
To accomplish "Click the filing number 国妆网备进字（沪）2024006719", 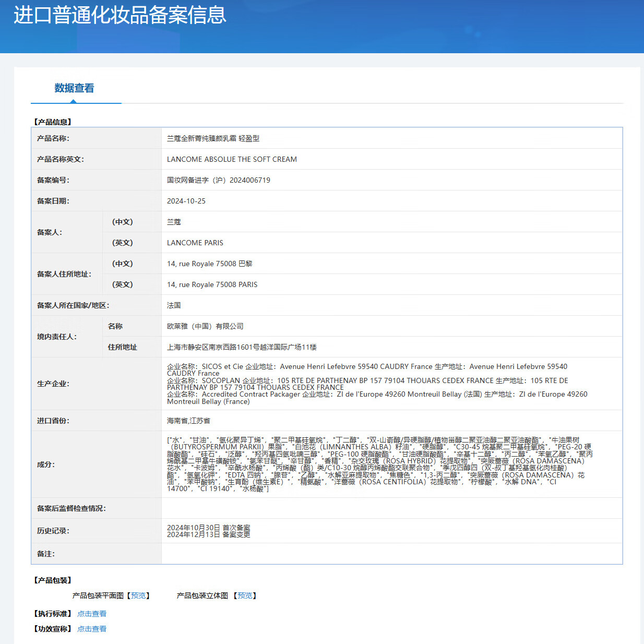I will click(218, 180).
